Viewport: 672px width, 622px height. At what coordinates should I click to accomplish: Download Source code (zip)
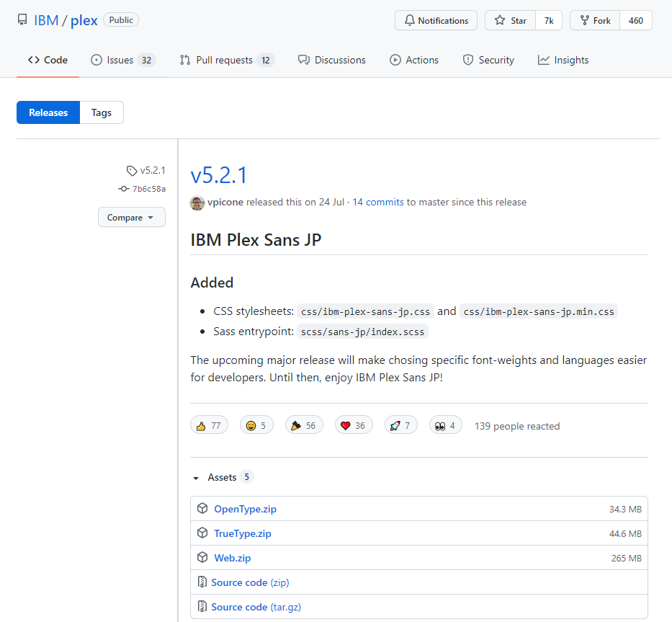(x=250, y=582)
